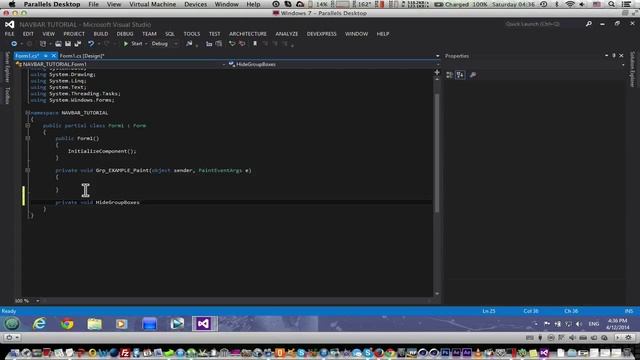Click the Find in Files toolbar icon

[189, 44]
